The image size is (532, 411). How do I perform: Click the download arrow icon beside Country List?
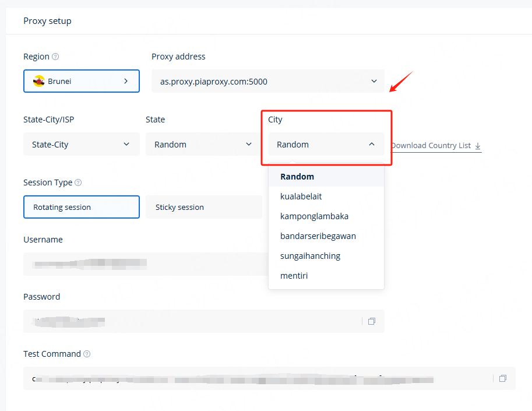478,146
